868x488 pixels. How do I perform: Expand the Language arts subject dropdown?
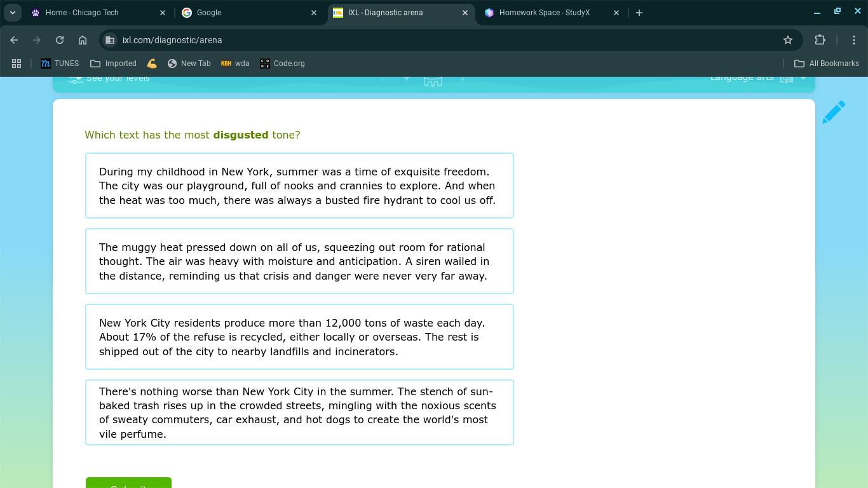point(758,78)
